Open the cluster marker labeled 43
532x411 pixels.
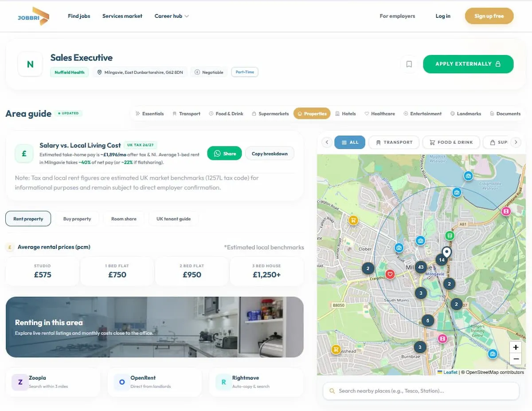tap(421, 268)
